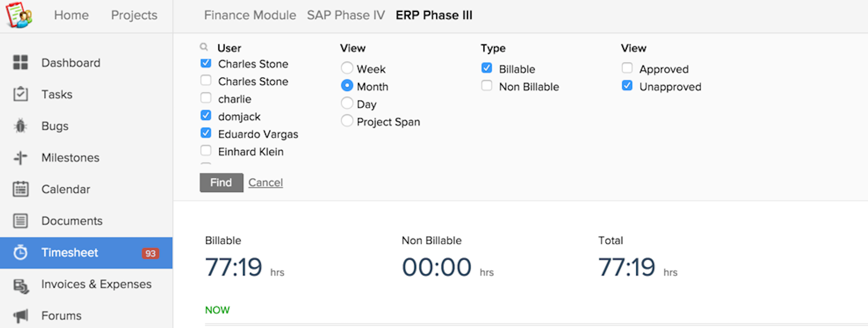Click the Timesheet 93 notification badge
Screen dimensions: 868x328
150,253
